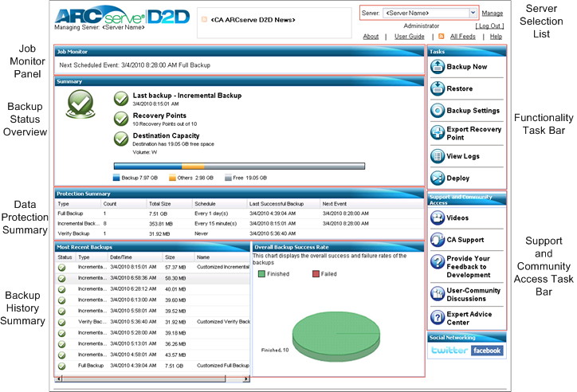Click the CA Support headset icon
The image size is (577, 392).
coord(438,240)
